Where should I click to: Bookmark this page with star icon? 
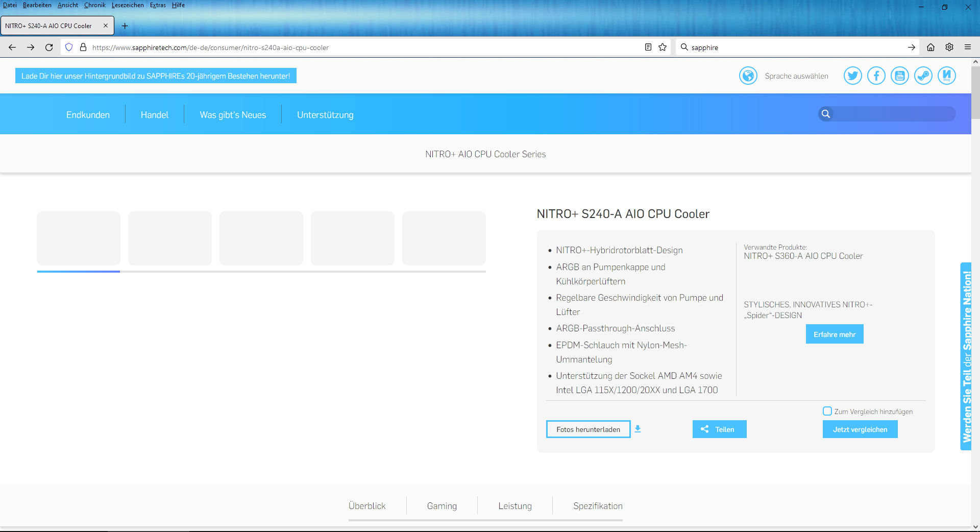click(663, 47)
